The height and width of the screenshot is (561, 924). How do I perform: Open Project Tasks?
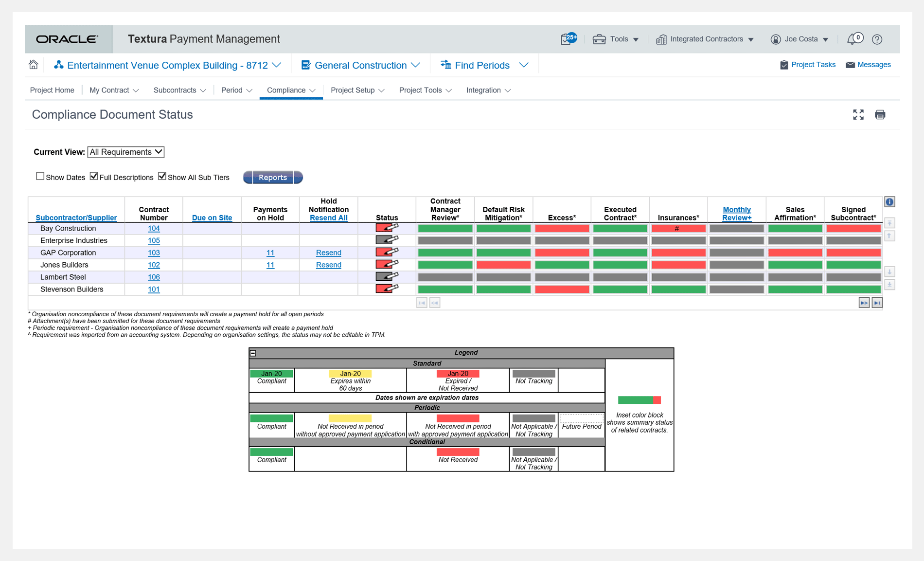(x=808, y=65)
